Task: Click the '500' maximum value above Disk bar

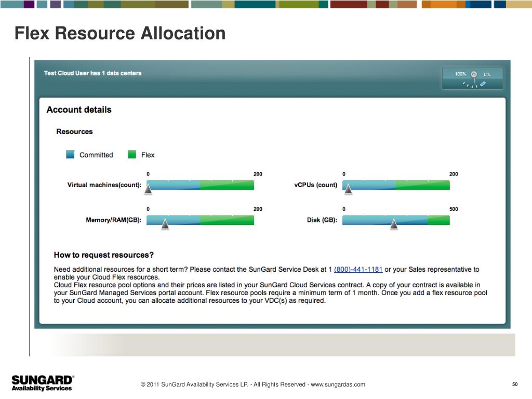Action: [454, 209]
